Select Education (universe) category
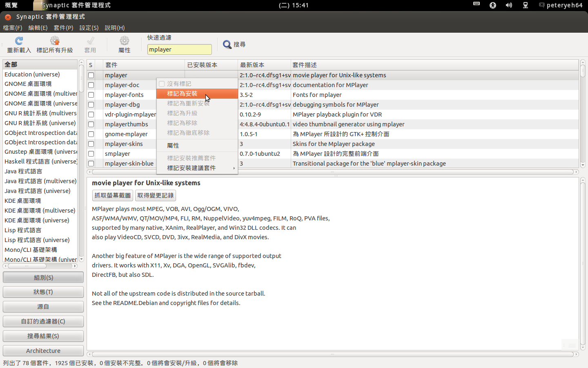 coord(40,74)
